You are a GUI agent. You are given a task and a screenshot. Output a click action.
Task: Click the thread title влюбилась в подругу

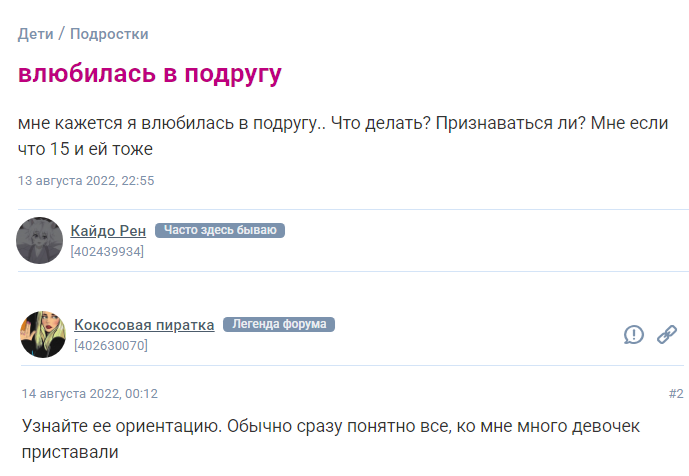[x=149, y=73]
